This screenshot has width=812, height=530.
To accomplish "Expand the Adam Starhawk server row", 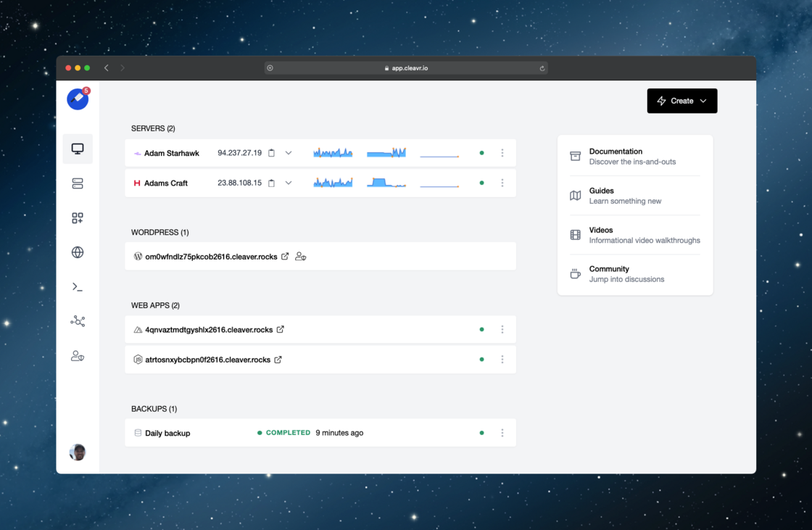I will coord(289,153).
